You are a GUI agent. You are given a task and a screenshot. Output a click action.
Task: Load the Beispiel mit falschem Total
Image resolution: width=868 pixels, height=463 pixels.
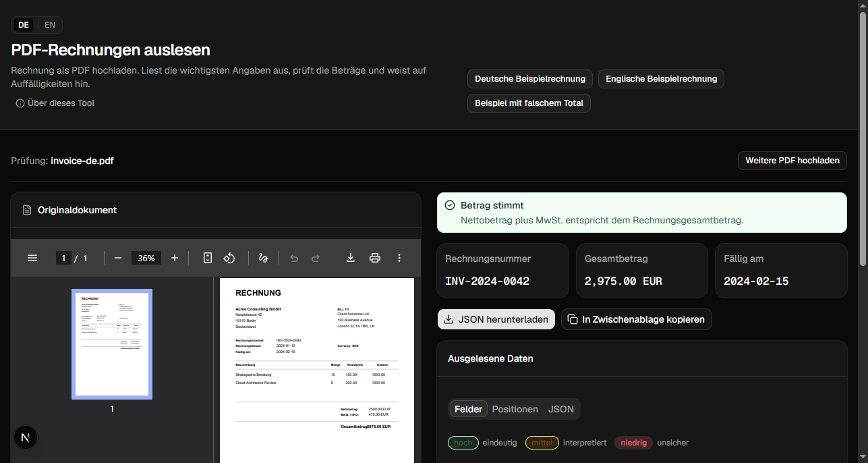click(529, 103)
